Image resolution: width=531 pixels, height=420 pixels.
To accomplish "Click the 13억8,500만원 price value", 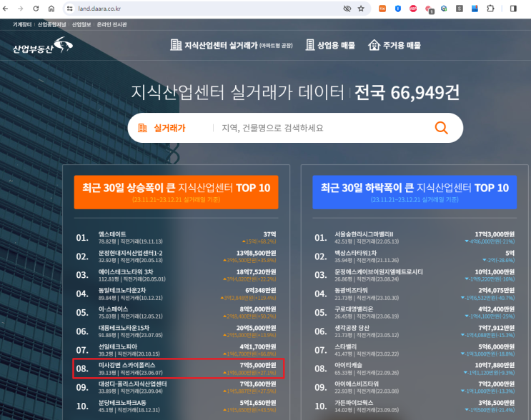I will [x=256, y=253].
